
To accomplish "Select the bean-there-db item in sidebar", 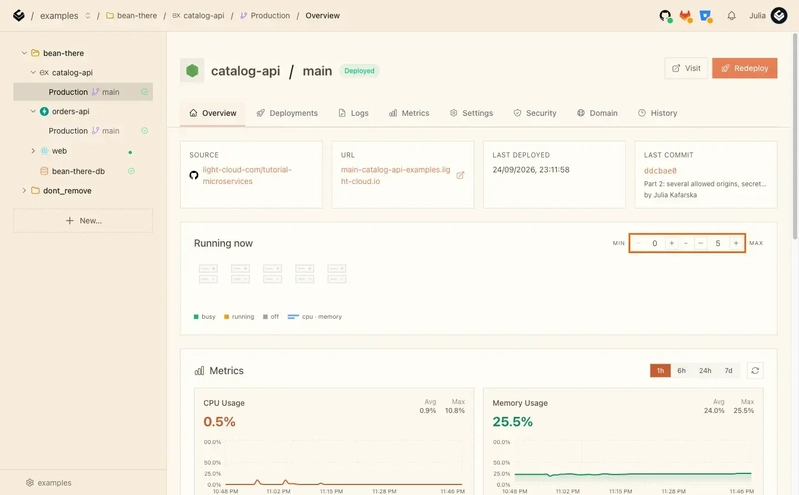I will point(78,171).
